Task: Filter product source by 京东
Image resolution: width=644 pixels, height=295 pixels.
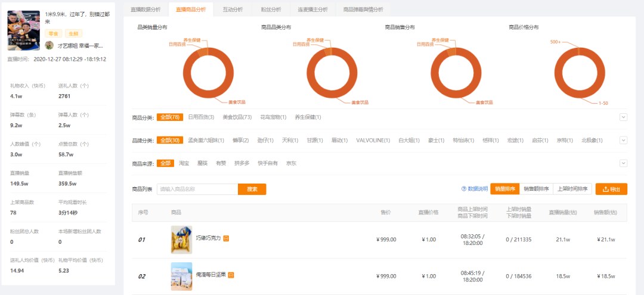Action: coord(291,163)
